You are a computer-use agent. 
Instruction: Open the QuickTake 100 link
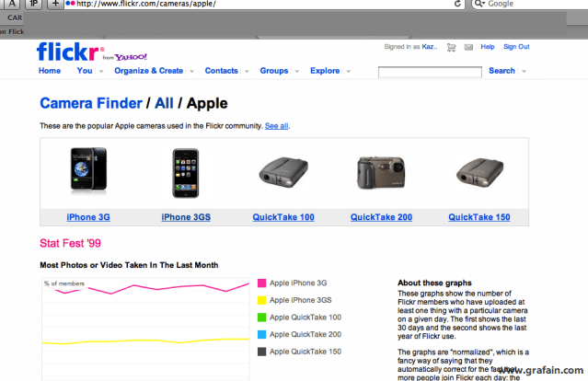(x=283, y=217)
